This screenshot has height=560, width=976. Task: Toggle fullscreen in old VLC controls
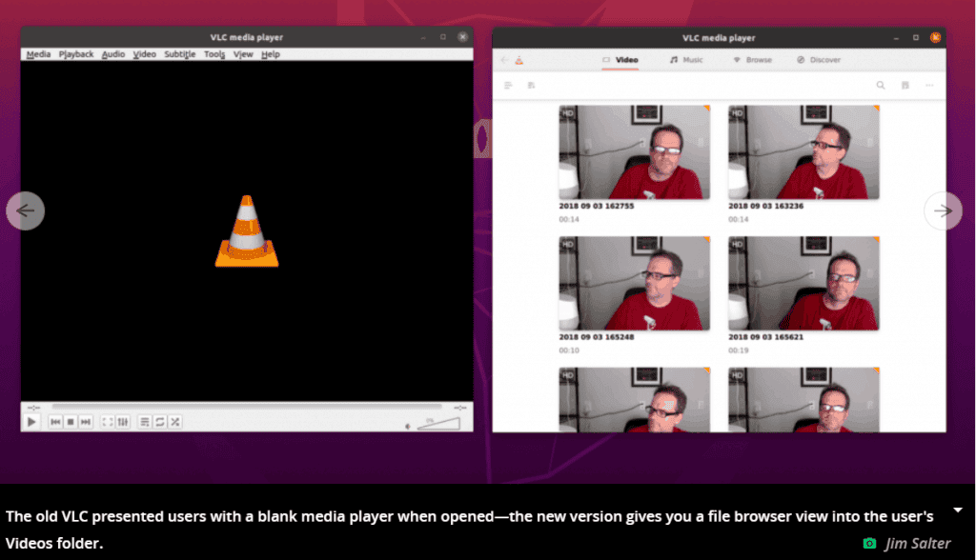tap(107, 422)
